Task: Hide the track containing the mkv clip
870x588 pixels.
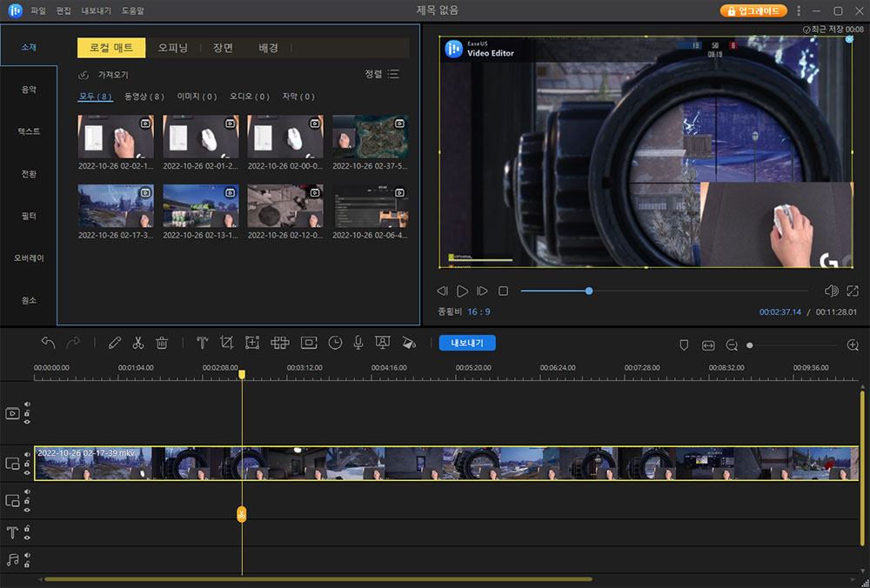Action: (x=27, y=472)
